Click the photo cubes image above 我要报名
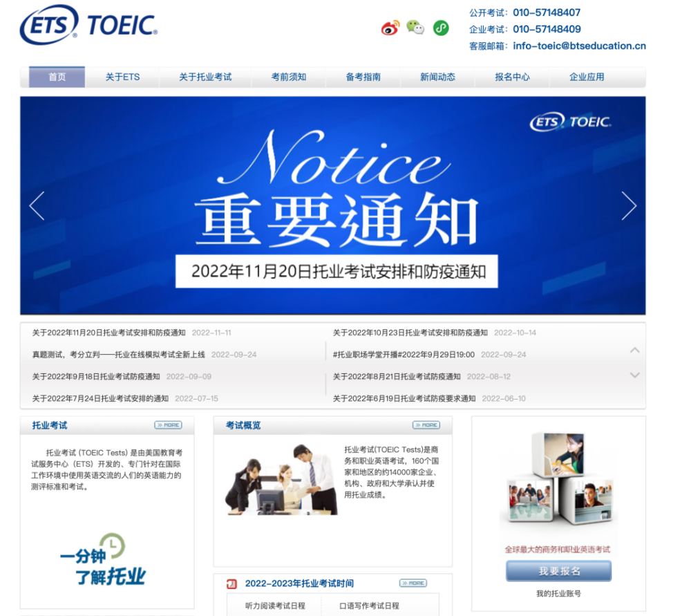This screenshot has height=616, width=691. 558,478
